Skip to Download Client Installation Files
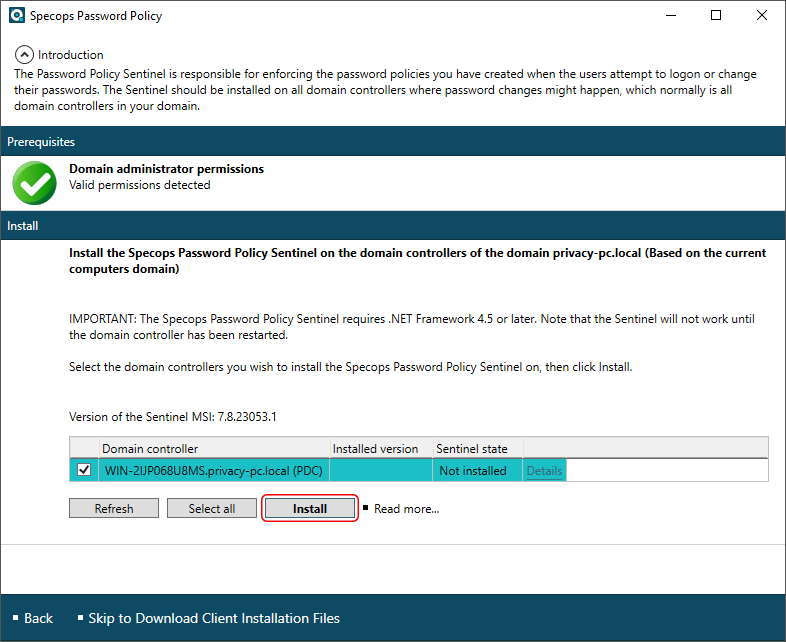 (214, 618)
